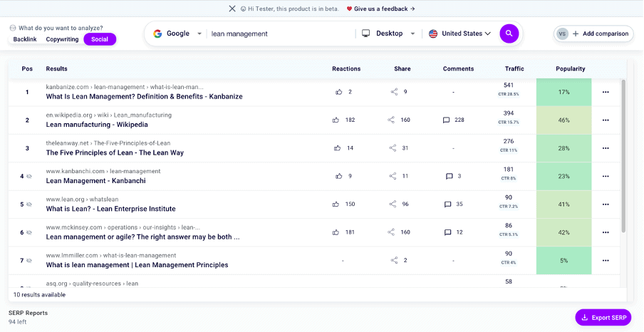Open the McKinsey lean management or agile result
Image resolution: width=644 pixels, height=332 pixels.
142,237
